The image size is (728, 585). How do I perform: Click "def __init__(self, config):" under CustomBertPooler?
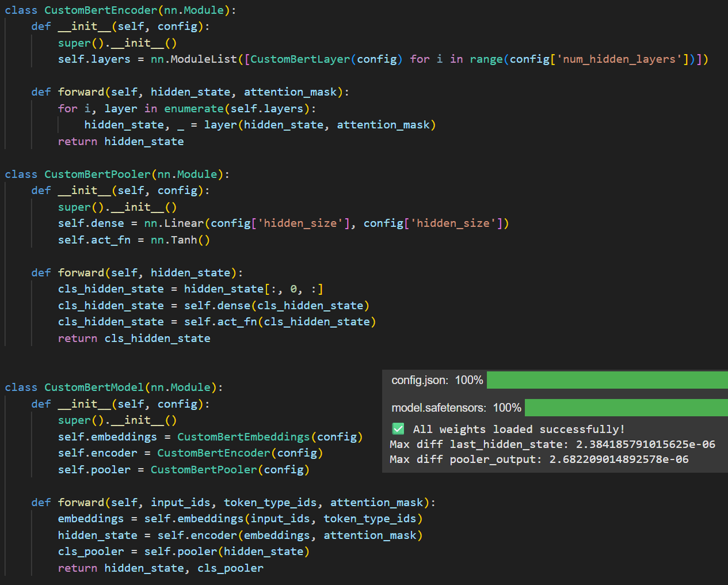tap(121, 191)
